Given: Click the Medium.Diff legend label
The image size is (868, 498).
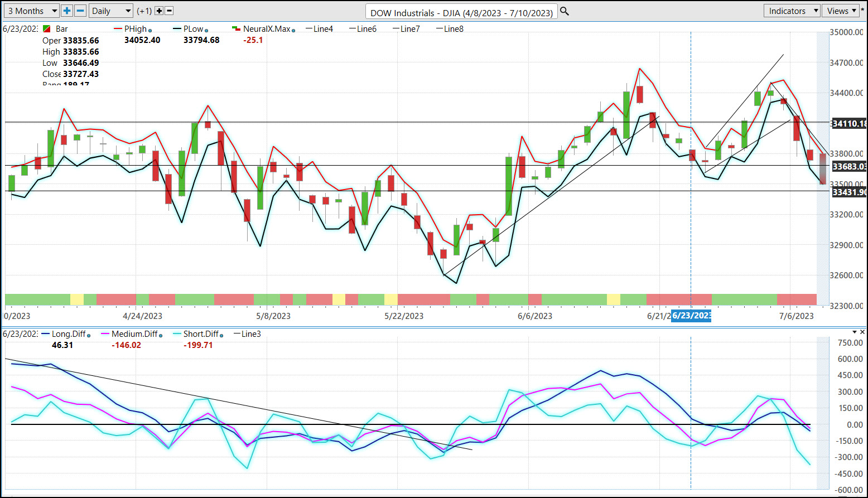Looking at the screenshot, I should click(x=134, y=334).
